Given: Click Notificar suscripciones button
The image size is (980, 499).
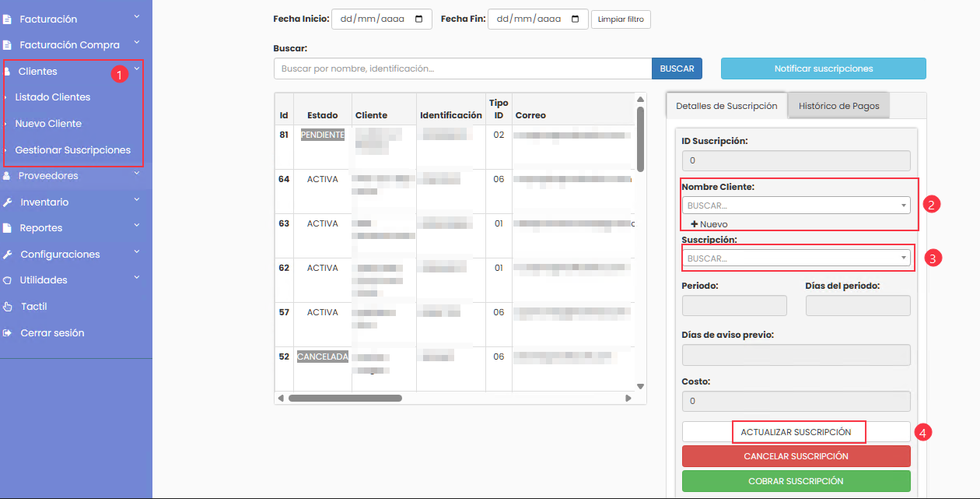Looking at the screenshot, I should tap(824, 69).
